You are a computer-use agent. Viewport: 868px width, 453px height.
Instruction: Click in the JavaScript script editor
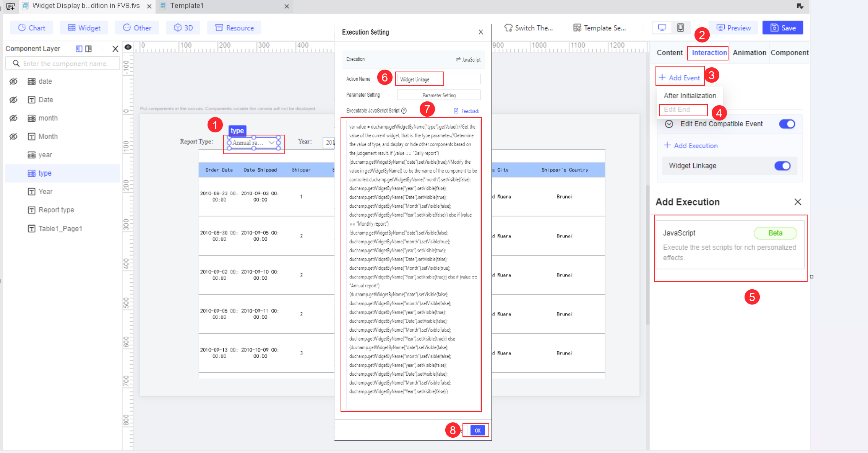[413, 264]
